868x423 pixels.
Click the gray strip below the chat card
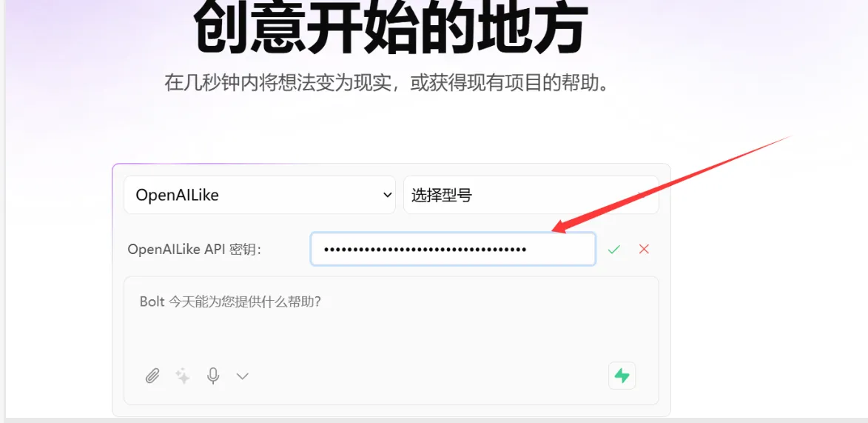pos(434,420)
